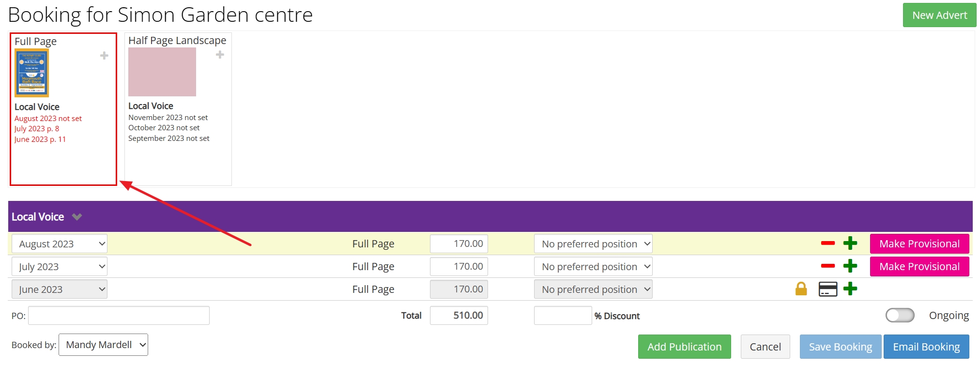Click the Email Booking button
The width and height of the screenshot is (980, 366).
coord(926,347)
